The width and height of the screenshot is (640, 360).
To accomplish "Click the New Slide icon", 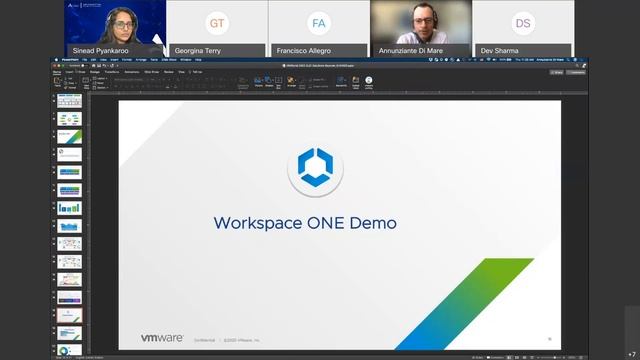I will (x=86, y=80).
